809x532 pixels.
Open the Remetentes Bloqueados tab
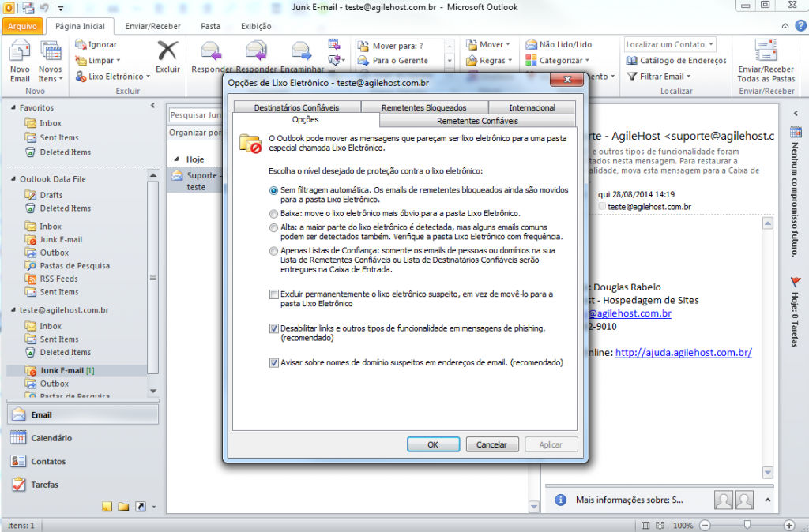tap(424, 107)
